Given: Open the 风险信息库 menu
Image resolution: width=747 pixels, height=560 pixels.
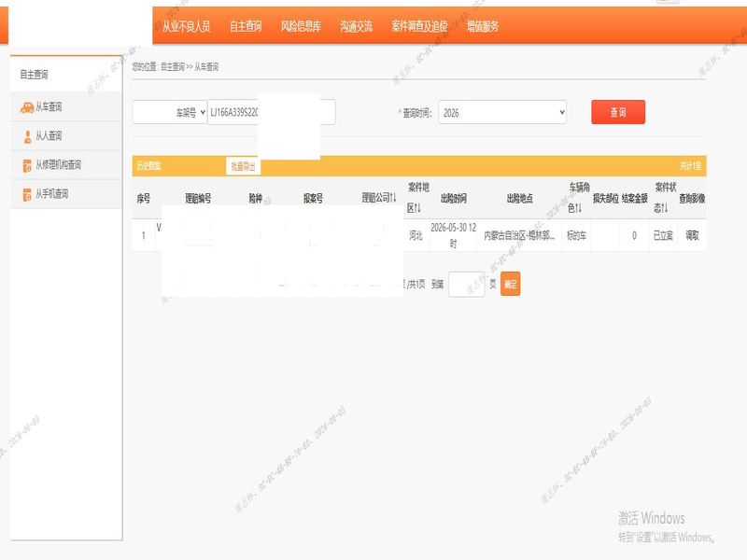Looking at the screenshot, I should (x=301, y=26).
